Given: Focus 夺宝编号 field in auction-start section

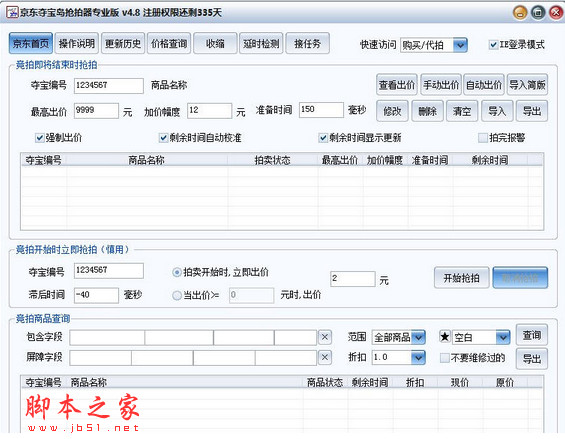Looking at the screenshot, I should tap(108, 271).
